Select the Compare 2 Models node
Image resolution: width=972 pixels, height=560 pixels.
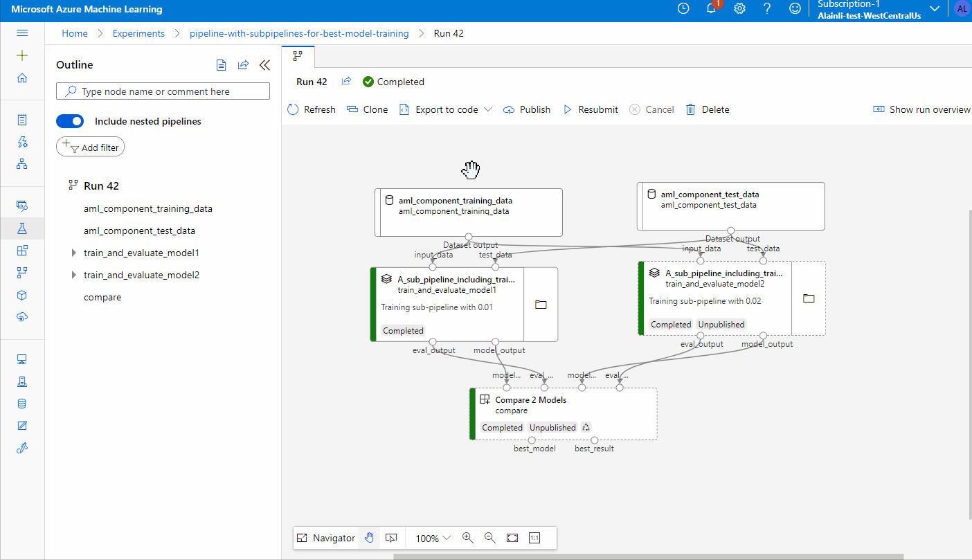pyautogui.click(x=564, y=414)
